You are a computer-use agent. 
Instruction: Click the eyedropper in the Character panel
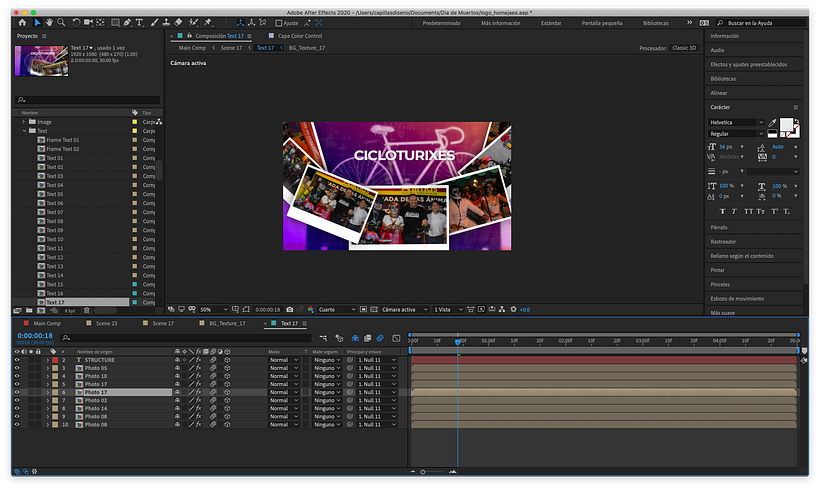[x=772, y=123]
